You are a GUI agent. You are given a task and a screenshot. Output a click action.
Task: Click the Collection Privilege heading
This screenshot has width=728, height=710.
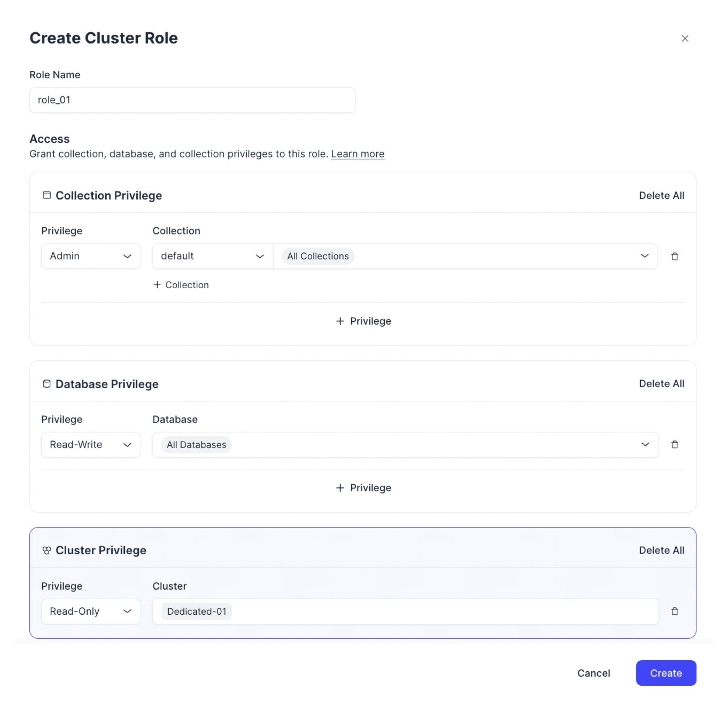[109, 196]
